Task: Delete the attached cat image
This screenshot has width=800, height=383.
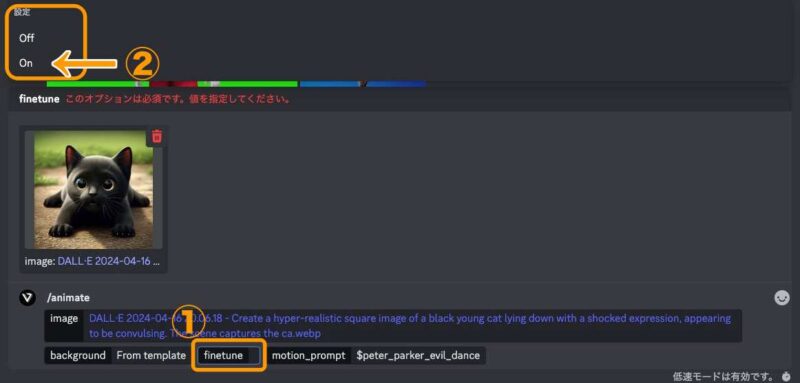Action: coord(157,136)
